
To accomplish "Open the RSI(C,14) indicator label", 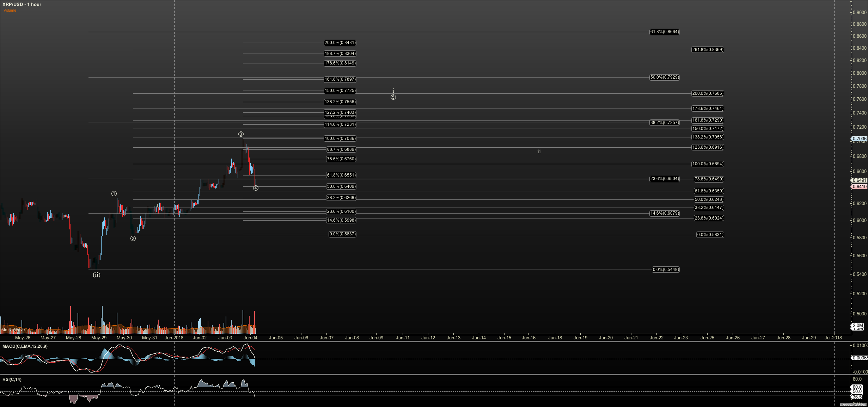I will [12, 380].
